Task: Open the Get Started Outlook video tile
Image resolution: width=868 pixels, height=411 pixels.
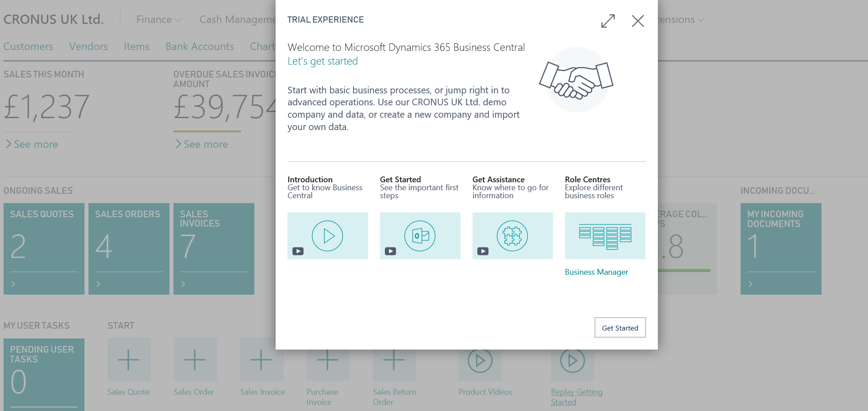Action: [x=420, y=236]
